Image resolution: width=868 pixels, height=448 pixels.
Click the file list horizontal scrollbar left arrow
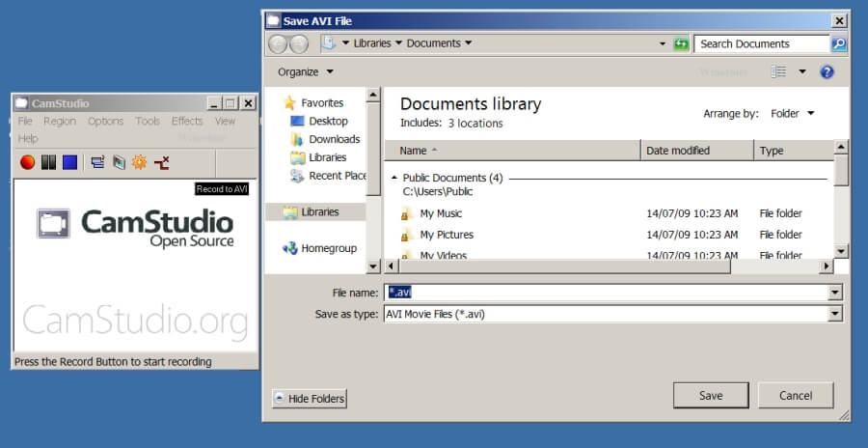392,266
